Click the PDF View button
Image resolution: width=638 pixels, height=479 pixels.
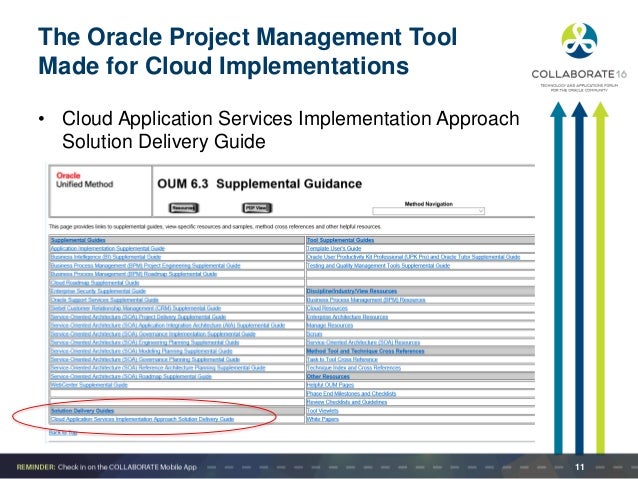pos(257,208)
